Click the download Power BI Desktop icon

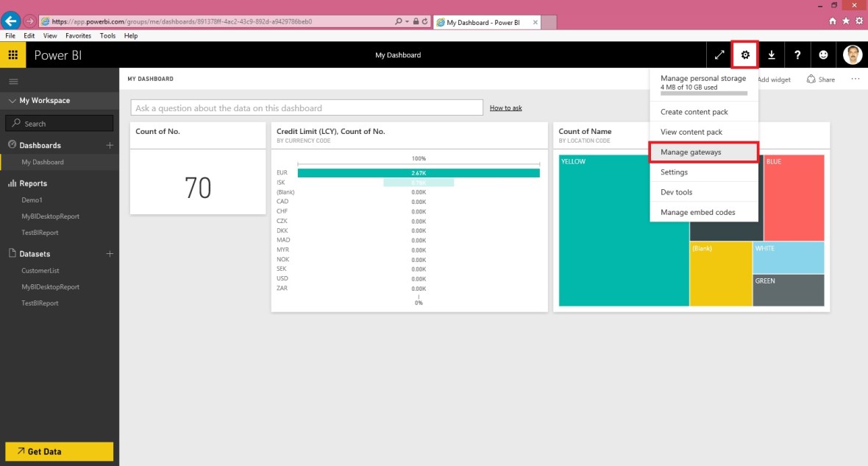[771, 54]
